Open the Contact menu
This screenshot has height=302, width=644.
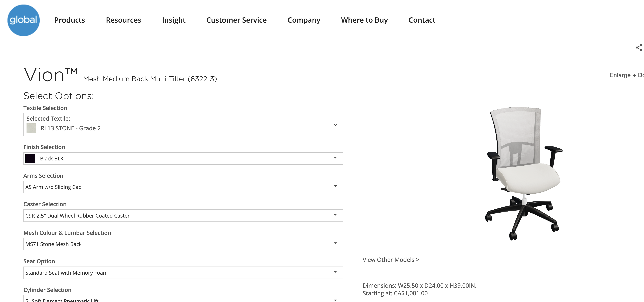[422, 20]
